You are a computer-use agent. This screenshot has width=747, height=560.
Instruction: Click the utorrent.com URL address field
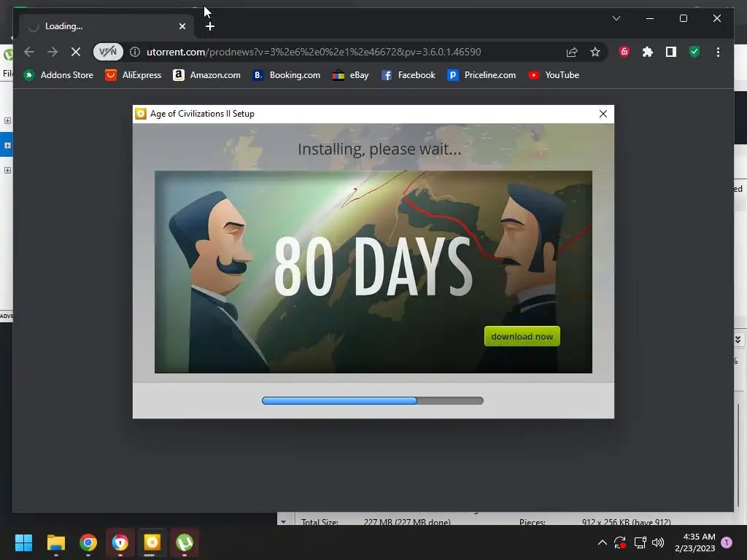(x=314, y=52)
